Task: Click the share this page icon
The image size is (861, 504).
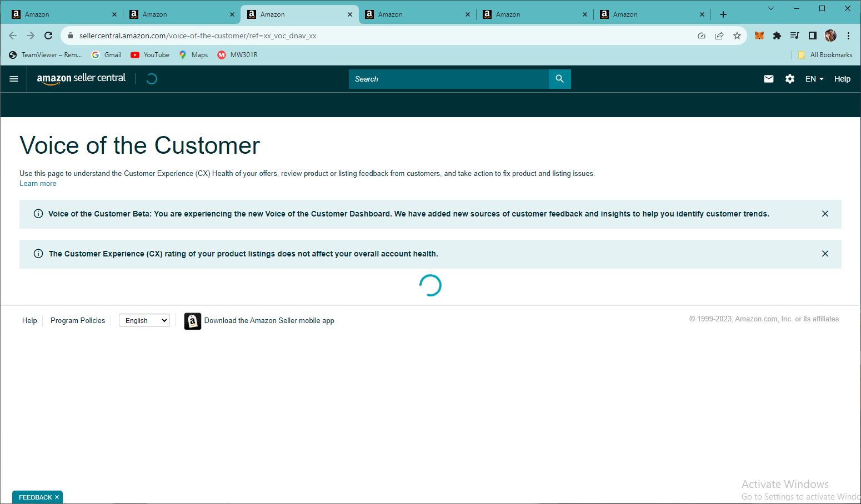Action: [x=719, y=36]
